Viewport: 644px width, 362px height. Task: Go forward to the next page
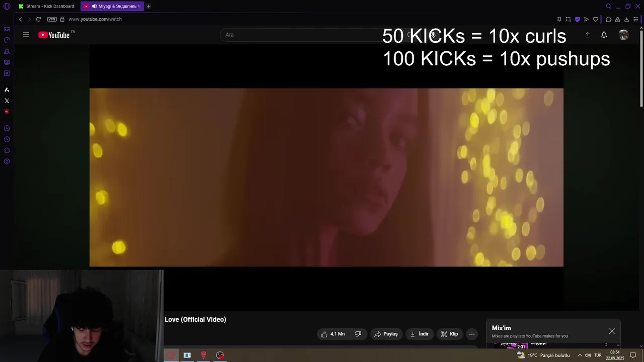click(29, 19)
